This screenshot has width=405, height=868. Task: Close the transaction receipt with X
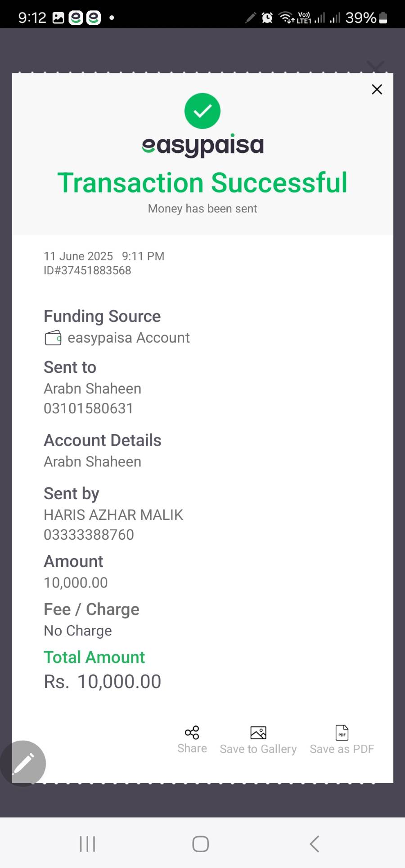coord(377,89)
